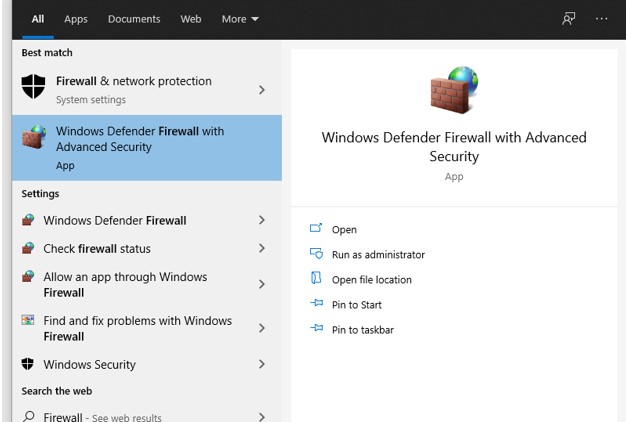Click the troubleshooter icon beside Find and fix problems
This screenshot has width=627, height=422.
pyautogui.click(x=28, y=320)
